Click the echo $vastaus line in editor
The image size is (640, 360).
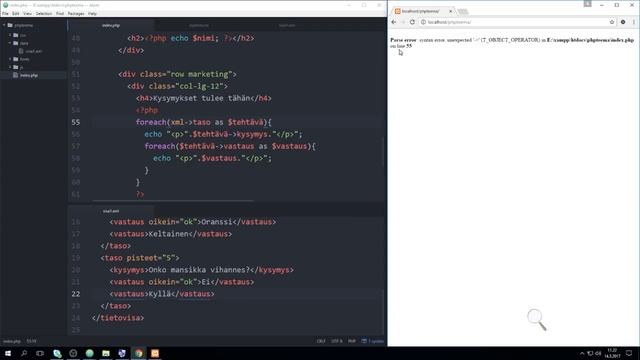[212, 158]
